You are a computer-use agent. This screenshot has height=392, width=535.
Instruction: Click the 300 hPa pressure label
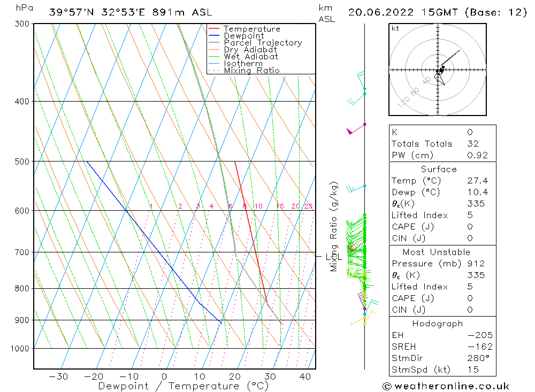22,24
